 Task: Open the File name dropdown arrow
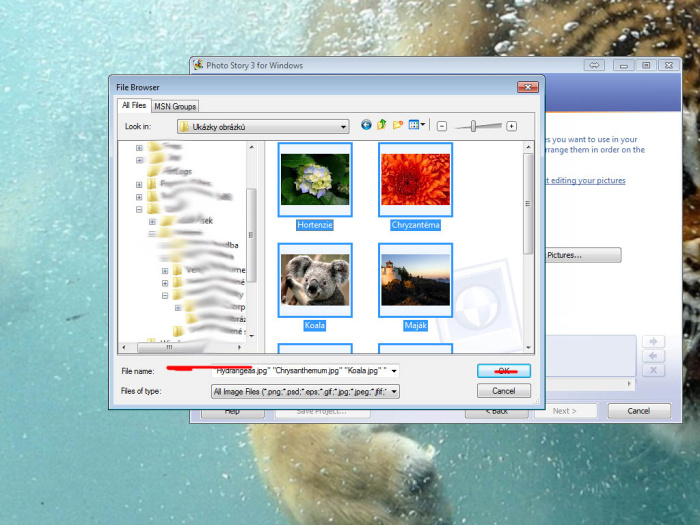pos(394,370)
